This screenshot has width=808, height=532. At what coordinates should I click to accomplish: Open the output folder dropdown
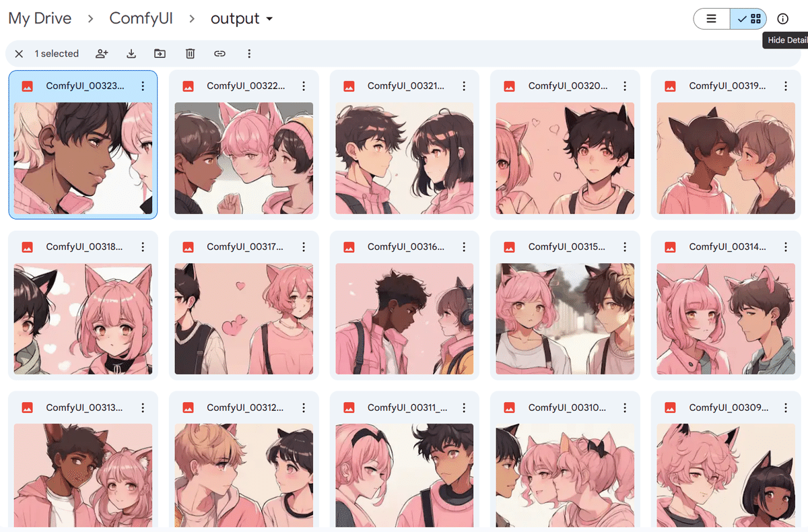(242, 19)
